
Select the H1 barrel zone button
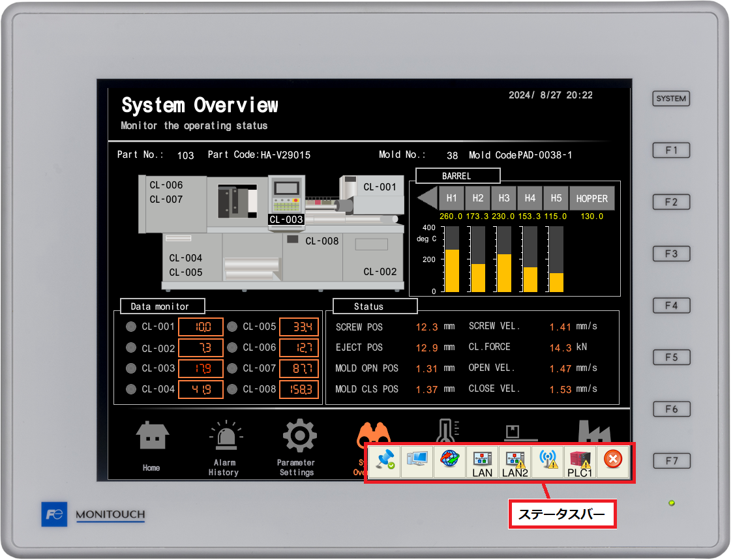click(451, 198)
